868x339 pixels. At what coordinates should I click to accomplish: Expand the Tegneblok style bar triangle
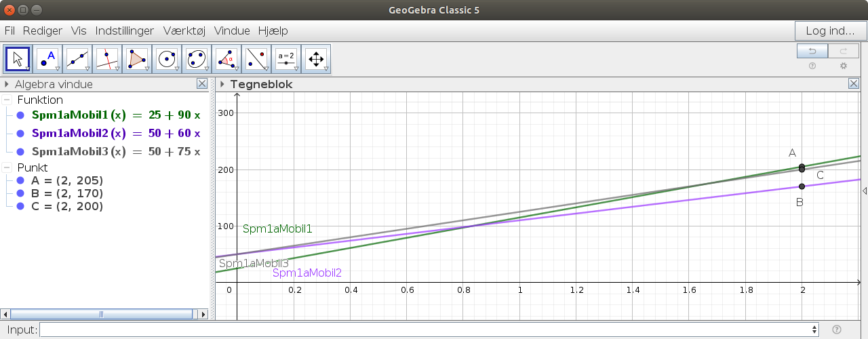click(x=222, y=84)
